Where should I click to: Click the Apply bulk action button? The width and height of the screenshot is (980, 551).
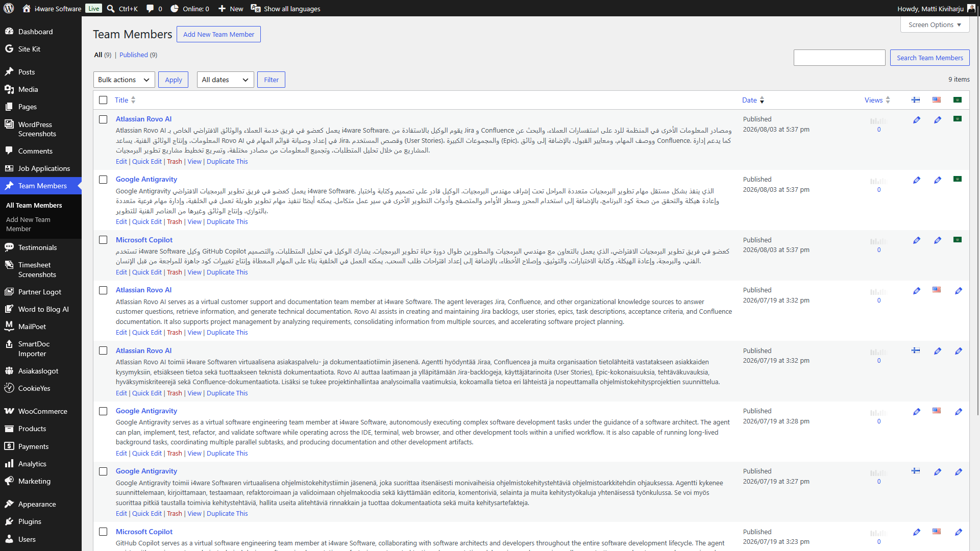click(x=174, y=80)
